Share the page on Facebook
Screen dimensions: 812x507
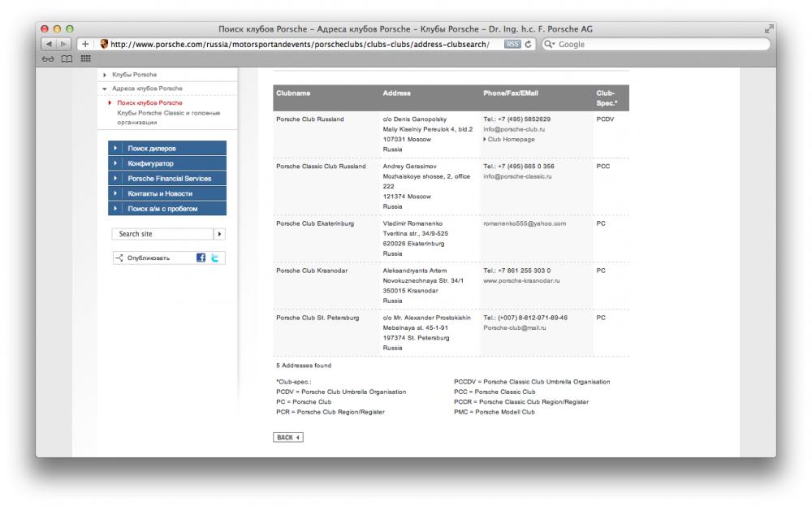point(201,258)
